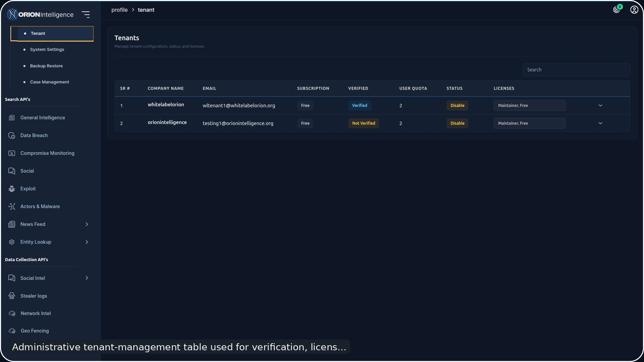Click the Social Intel icon

coord(12,278)
